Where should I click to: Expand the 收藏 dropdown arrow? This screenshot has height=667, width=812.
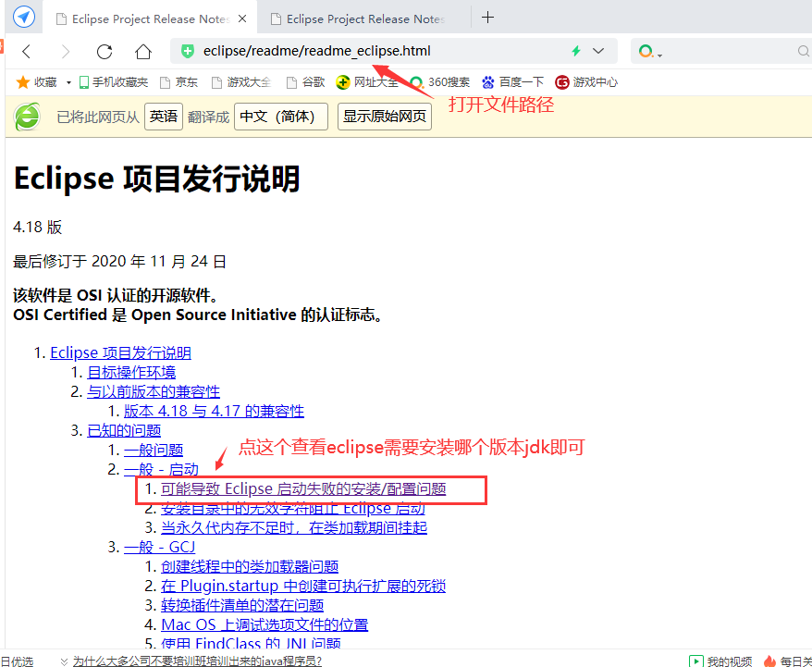(x=68, y=82)
